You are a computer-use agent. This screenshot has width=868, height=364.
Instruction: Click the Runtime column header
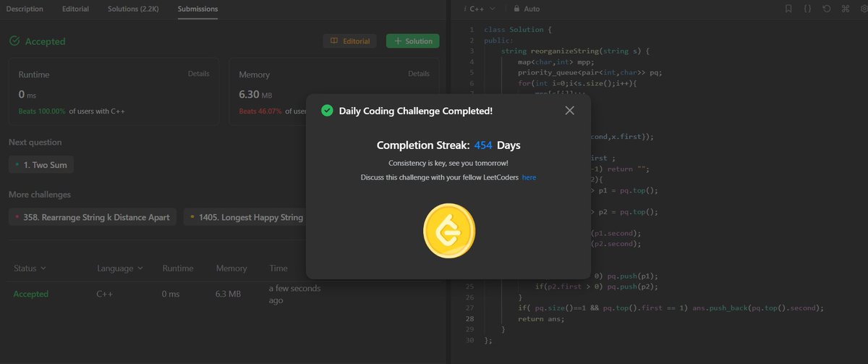click(178, 268)
